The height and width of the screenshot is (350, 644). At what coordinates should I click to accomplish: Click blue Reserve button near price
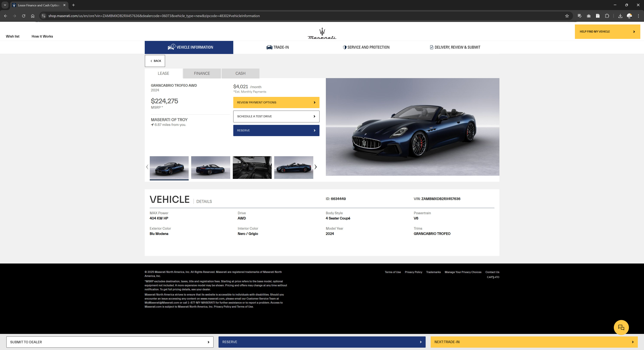276,130
